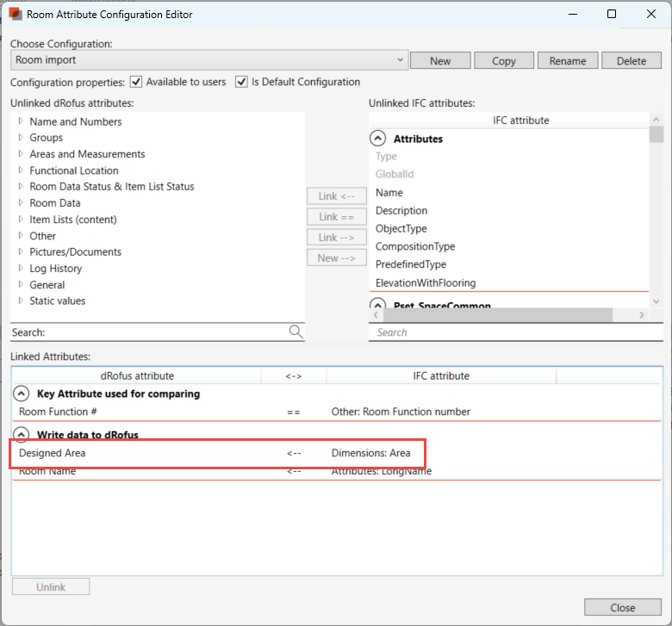Click the search magnifier icon
The width and height of the screenshot is (672, 626).
pyautogui.click(x=296, y=332)
